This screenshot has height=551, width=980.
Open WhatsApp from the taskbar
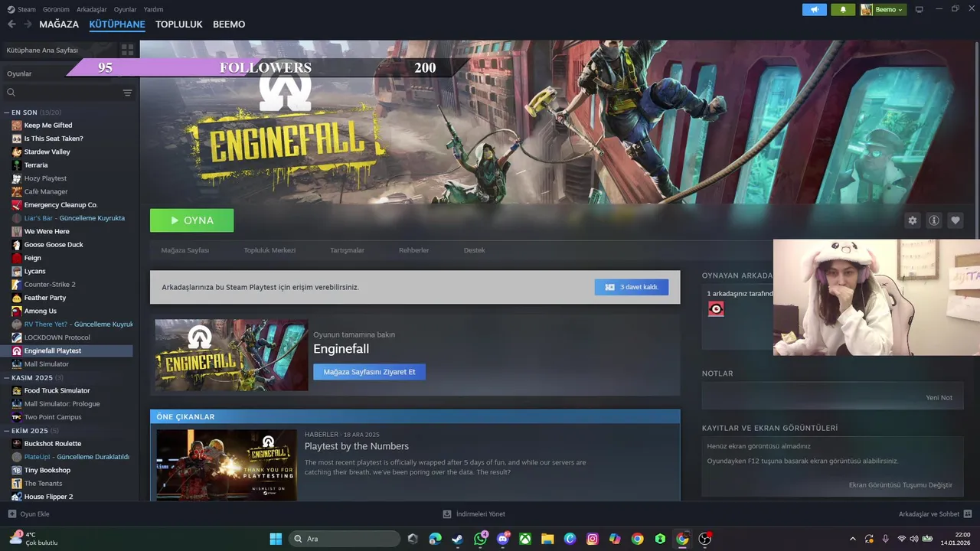(x=480, y=539)
